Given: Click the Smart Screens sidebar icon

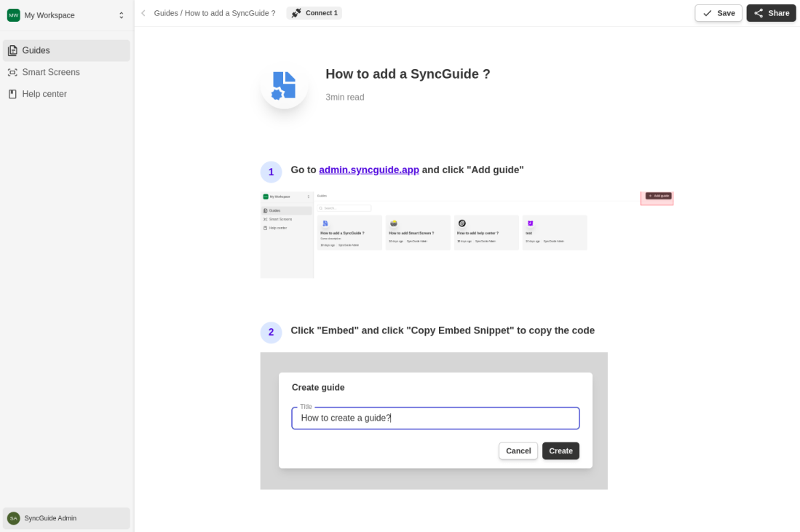Looking at the screenshot, I should [x=13, y=73].
